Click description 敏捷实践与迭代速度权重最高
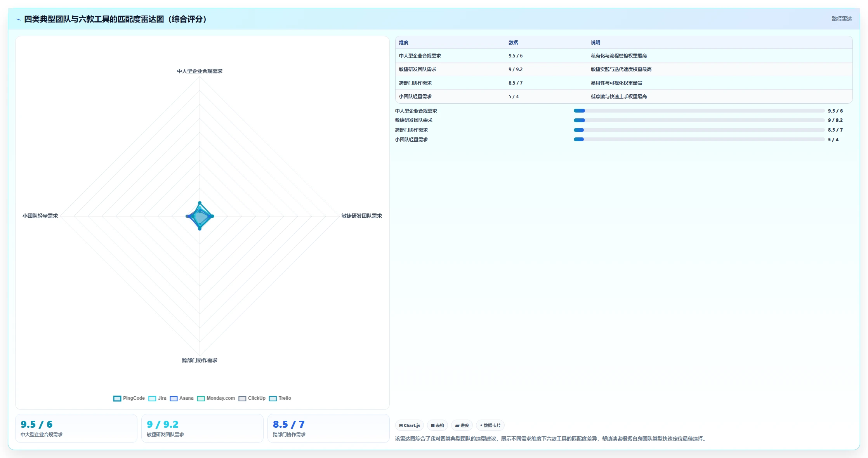868x458 pixels. tap(621, 69)
